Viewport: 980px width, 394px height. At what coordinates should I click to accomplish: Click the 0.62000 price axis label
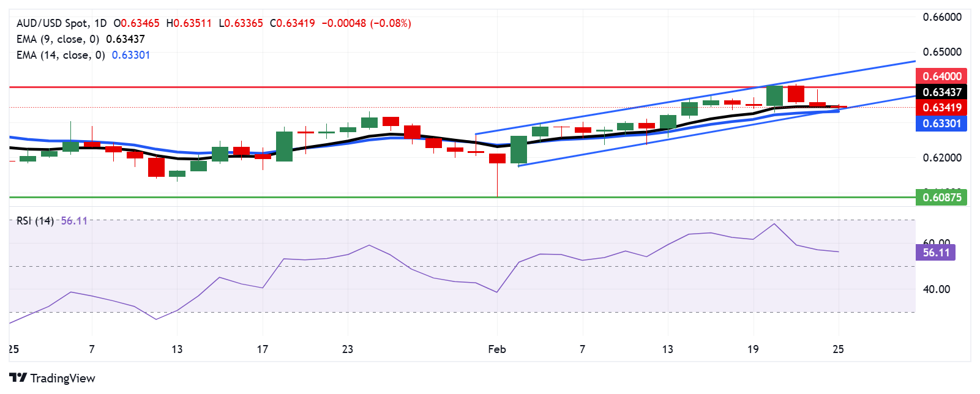click(x=942, y=158)
